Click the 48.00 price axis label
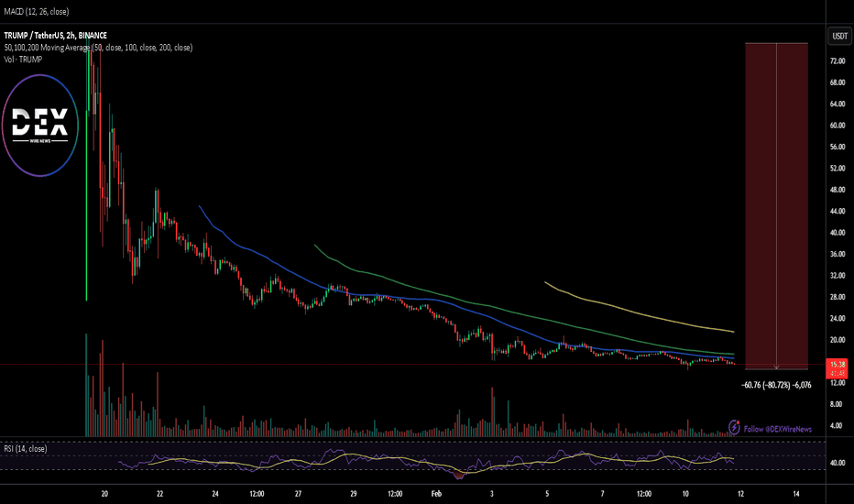 click(838, 190)
